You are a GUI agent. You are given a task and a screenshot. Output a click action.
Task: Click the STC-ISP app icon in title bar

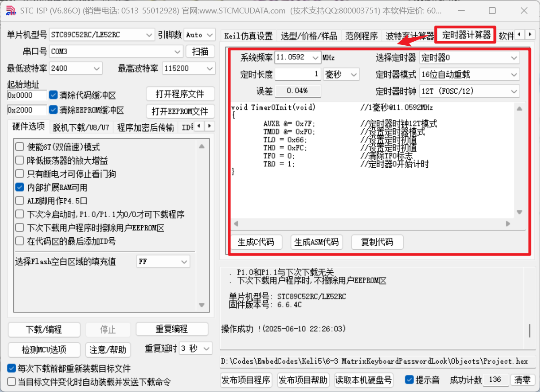coord(11,11)
